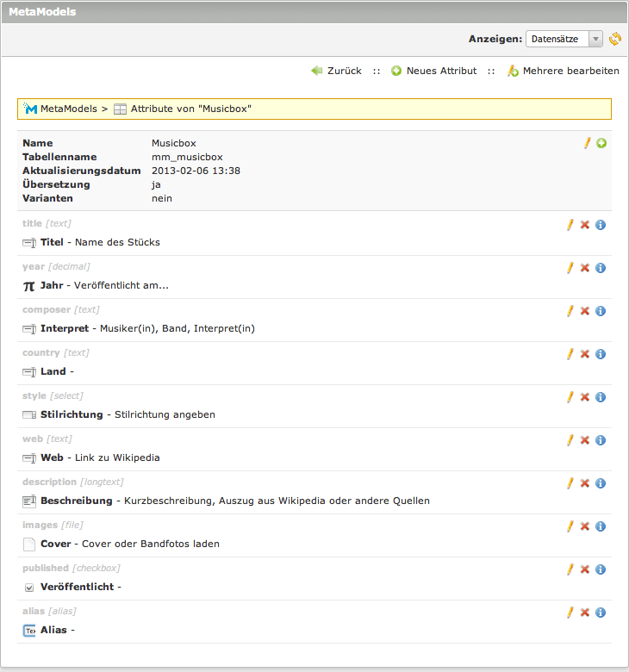Open Mehrere bearbeiten

(563, 71)
